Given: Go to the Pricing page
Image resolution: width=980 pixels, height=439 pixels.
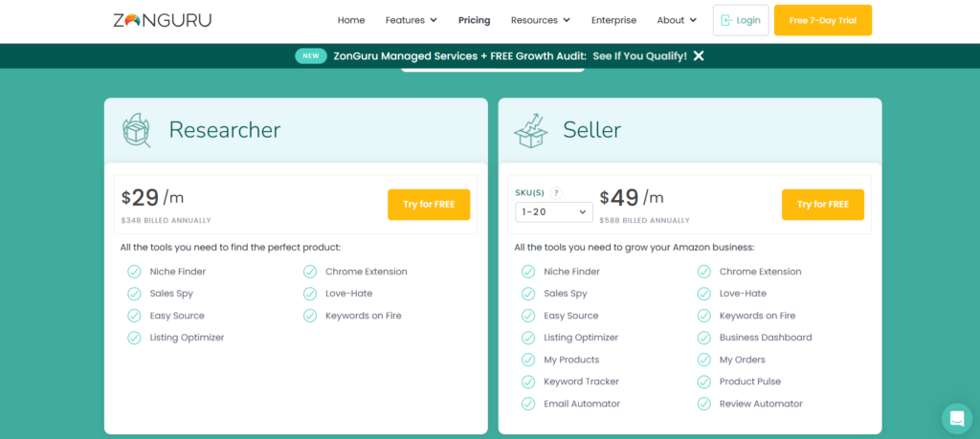Looking at the screenshot, I should click(474, 20).
